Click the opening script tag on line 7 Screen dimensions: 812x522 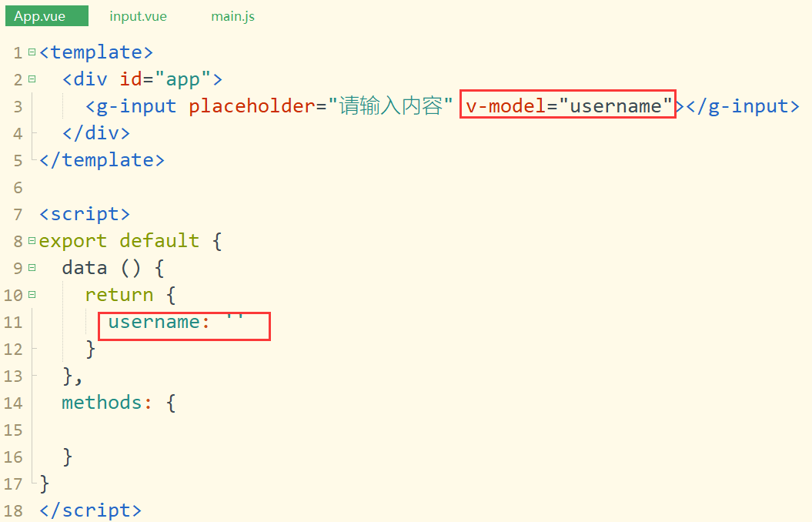[85, 214]
